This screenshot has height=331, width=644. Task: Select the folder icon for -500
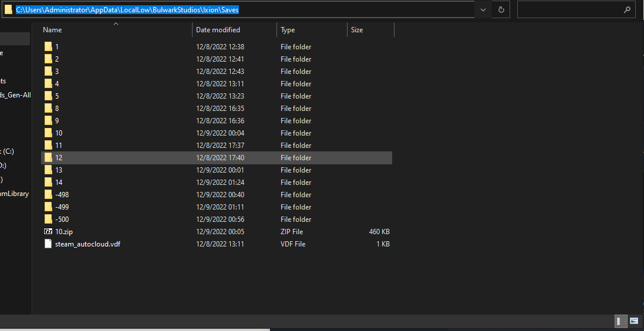click(48, 219)
